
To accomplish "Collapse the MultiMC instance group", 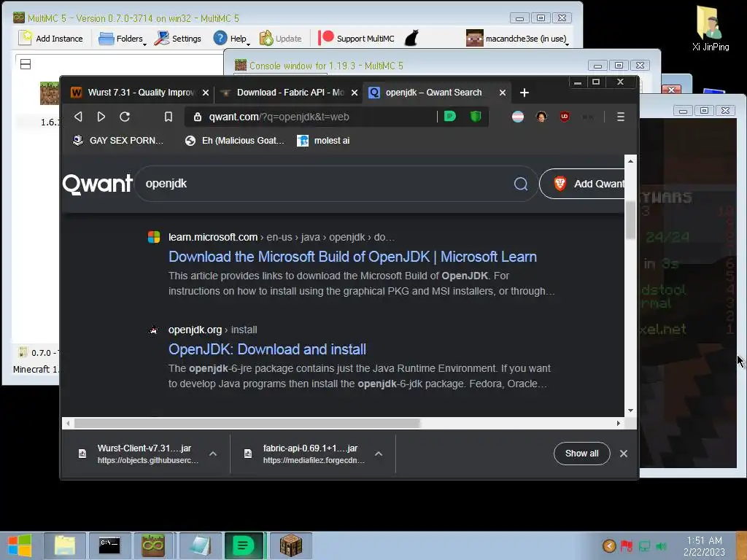I will pos(26,64).
